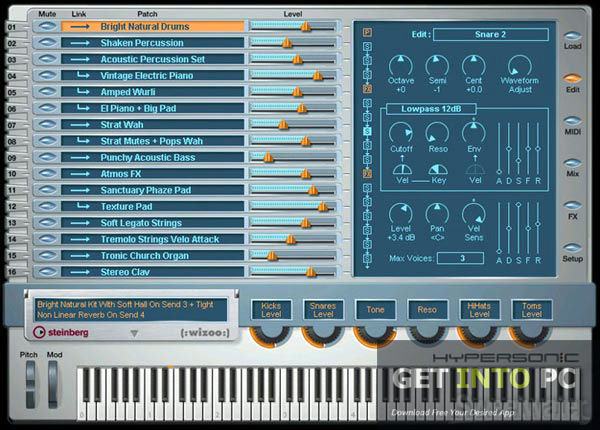Toggle link arrow for Texture Pad
This screenshot has height=430, width=600.
click(x=83, y=206)
